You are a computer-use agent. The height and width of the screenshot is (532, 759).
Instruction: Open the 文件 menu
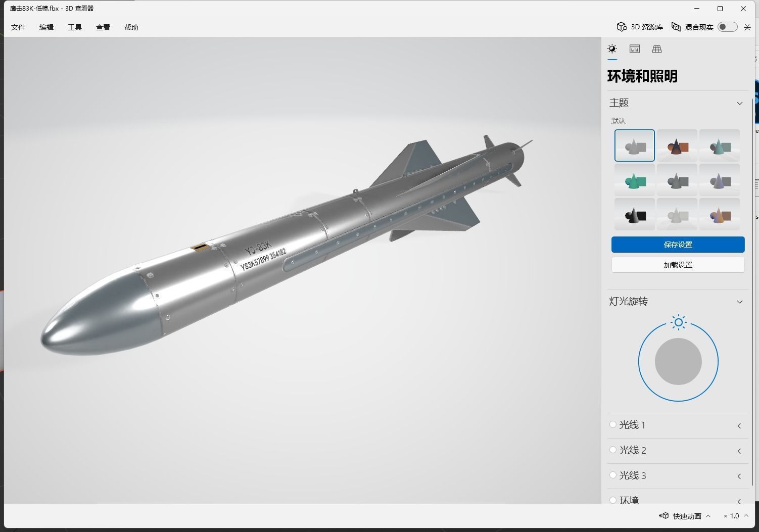18,27
